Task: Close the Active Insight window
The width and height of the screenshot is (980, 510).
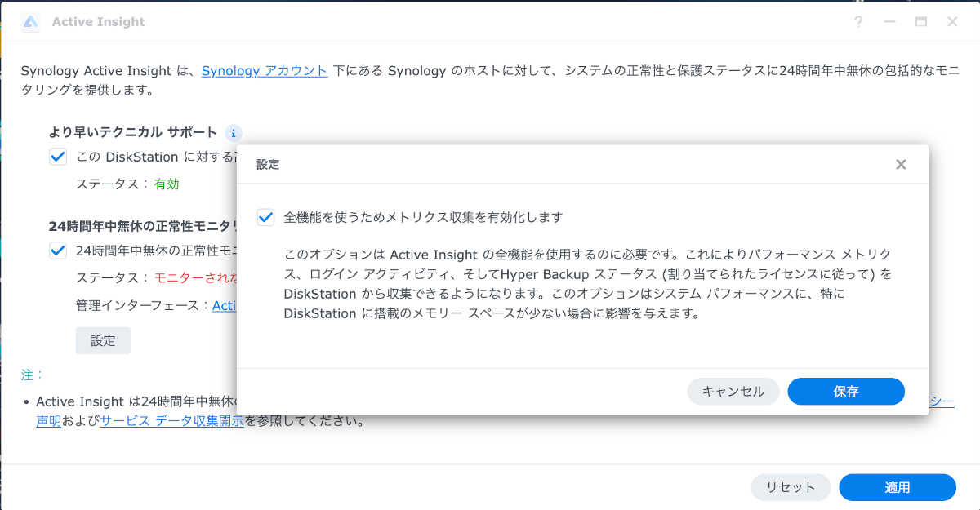Action: coord(952,22)
